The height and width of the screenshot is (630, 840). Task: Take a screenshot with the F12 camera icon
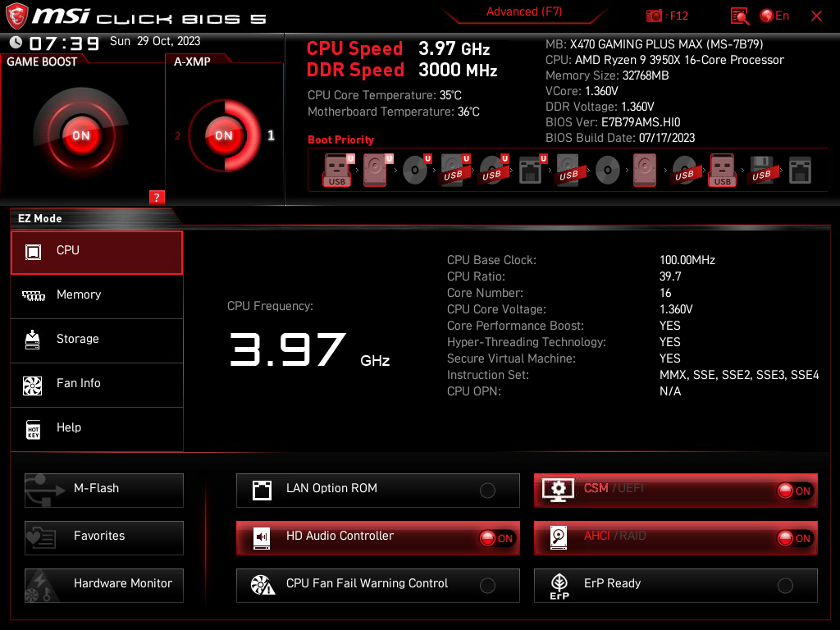click(654, 16)
